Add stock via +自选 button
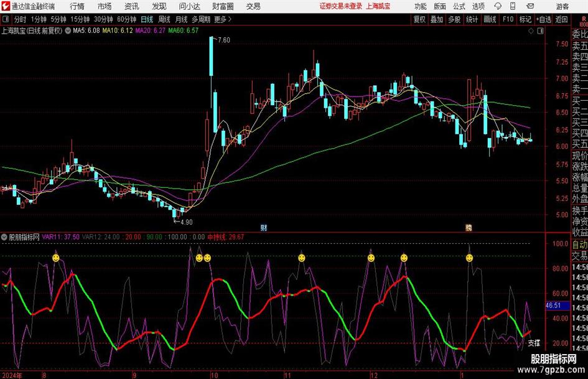Image resolution: width=588 pixels, height=379 pixels. point(543,19)
